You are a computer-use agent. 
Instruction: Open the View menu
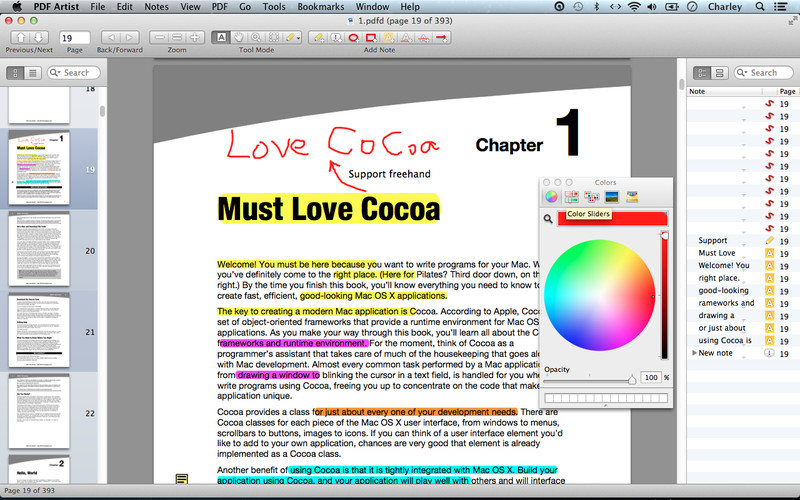pos(190,7)
